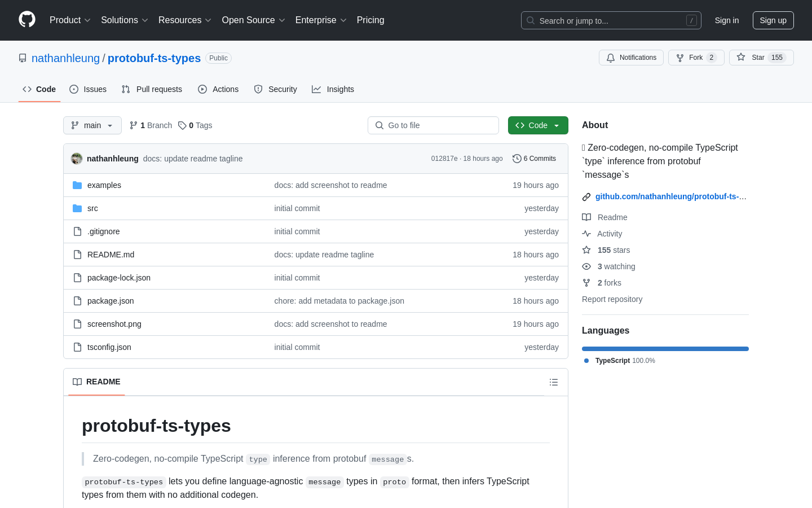Click the examples folder icon
Viewport: 812px width, 508px height.
tap(77, 185)
